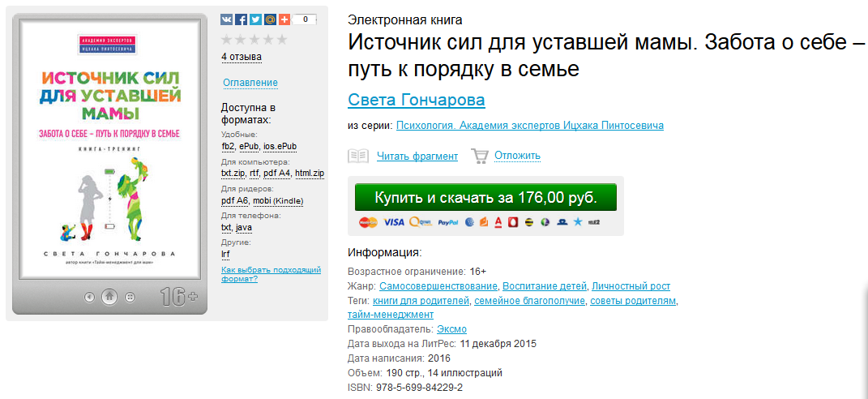Open series Психология. Академия экспертов Ицхака Пинтосевича

point(530,125)
